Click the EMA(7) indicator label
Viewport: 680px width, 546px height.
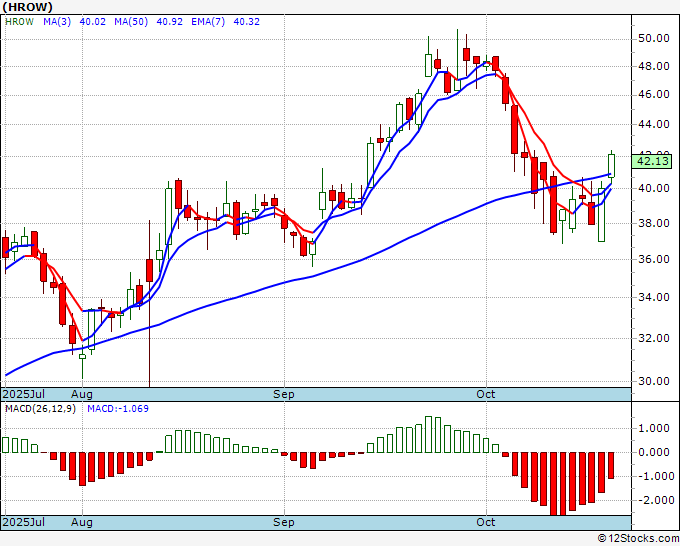coord(208,22)
